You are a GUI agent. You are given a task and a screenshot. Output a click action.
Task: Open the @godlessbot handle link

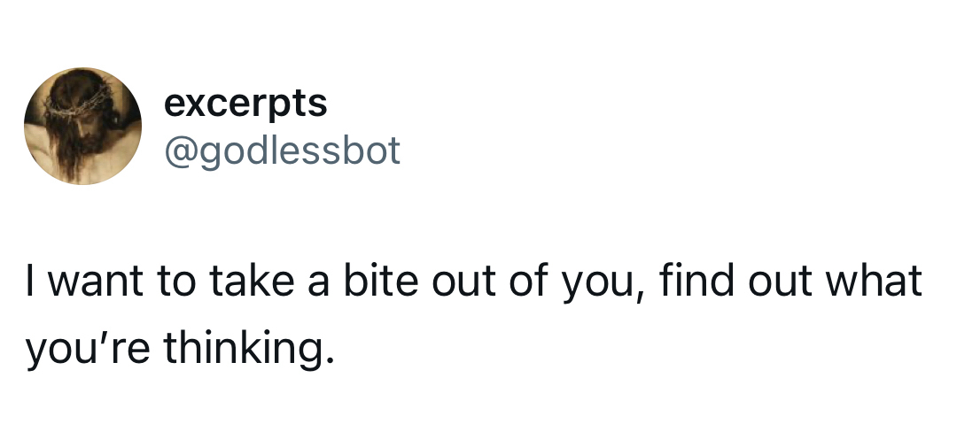pyautogui.click(x=283, y=150)
